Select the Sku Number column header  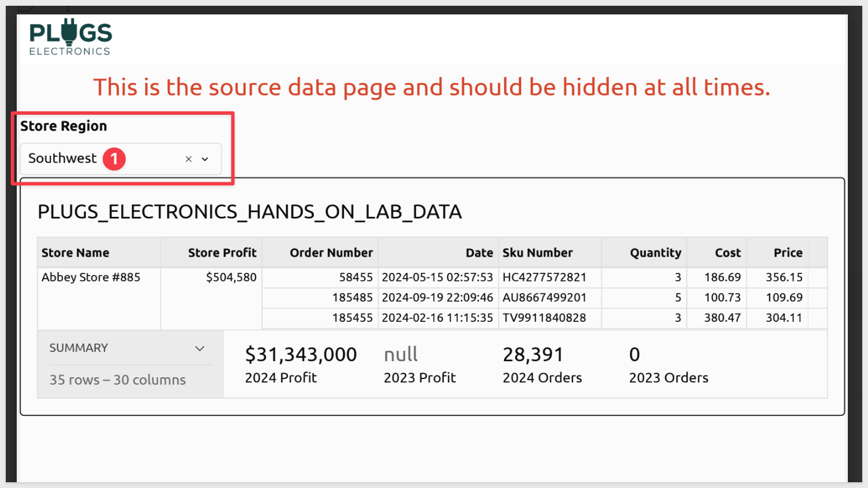537,253
